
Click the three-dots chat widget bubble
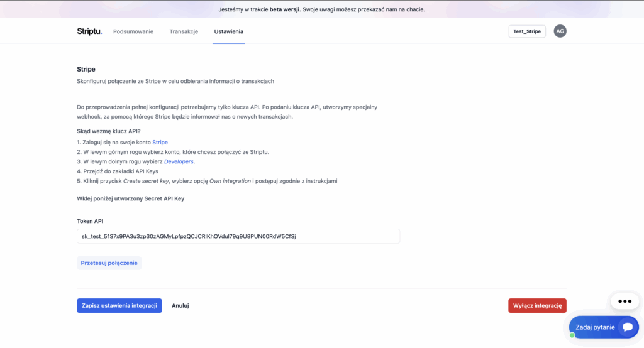click(624, 302)
